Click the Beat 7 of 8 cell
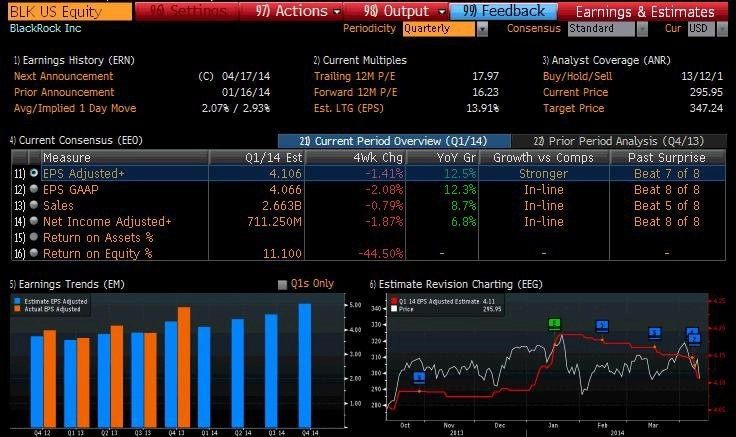This screenshot has width=736, height=437. click(x=667, y=174)
